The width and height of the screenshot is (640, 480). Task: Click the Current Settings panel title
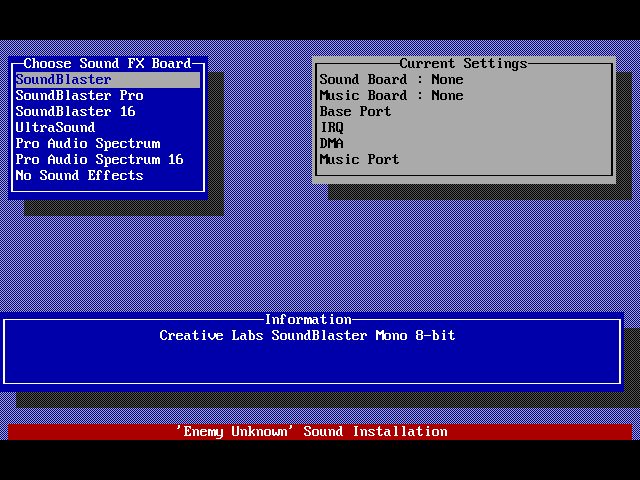[x=464, y=63]
